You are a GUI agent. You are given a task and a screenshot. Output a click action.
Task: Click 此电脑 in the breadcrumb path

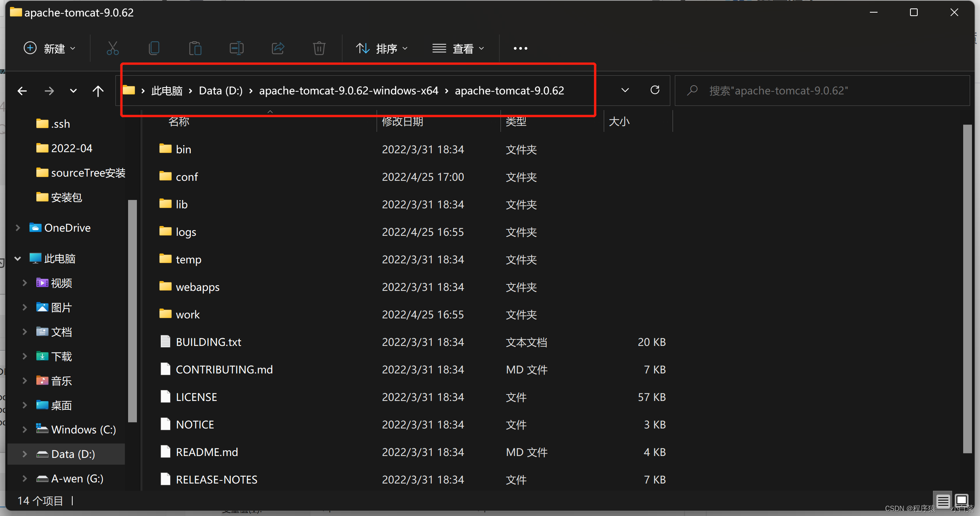tap(167, 91)
